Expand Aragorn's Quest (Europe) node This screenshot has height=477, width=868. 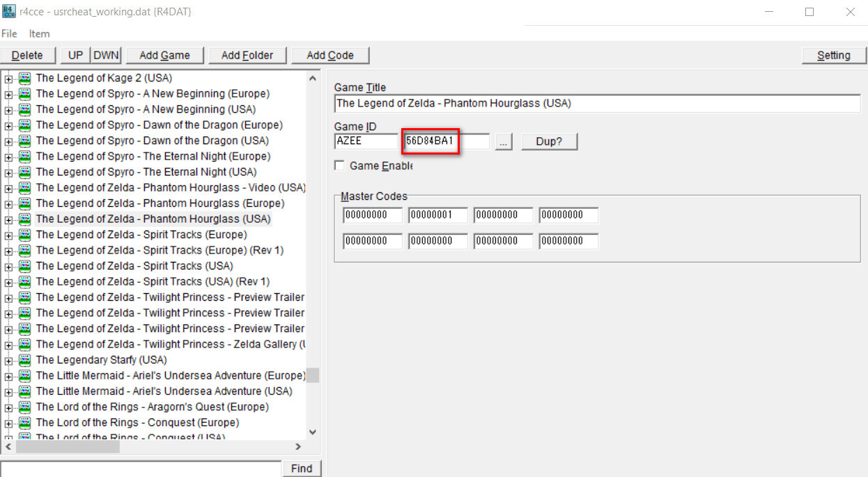(8, 407)
